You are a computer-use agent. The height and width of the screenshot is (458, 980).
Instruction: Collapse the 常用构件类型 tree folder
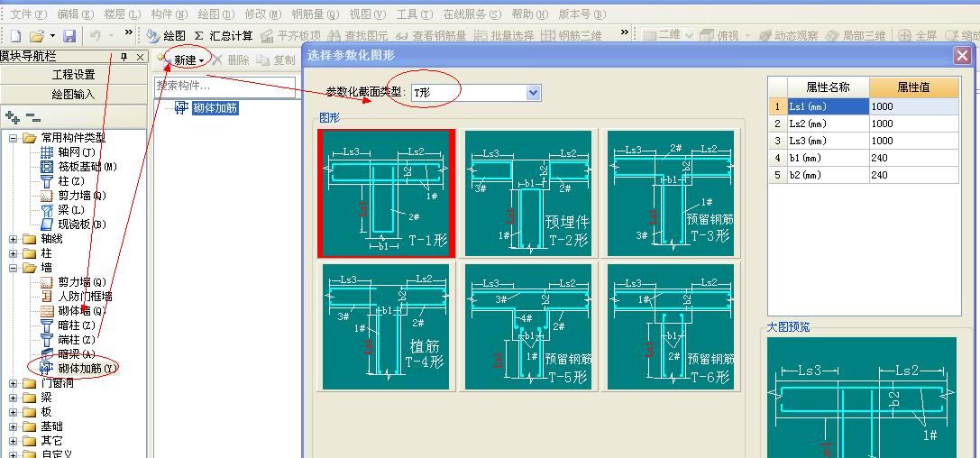(14, 138)
